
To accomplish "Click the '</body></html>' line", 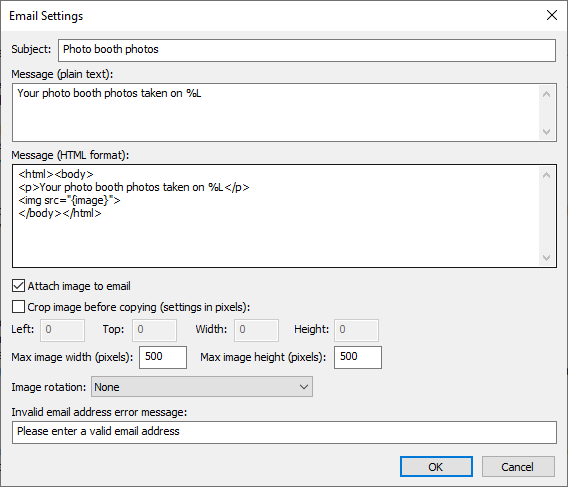I will 60,213.
